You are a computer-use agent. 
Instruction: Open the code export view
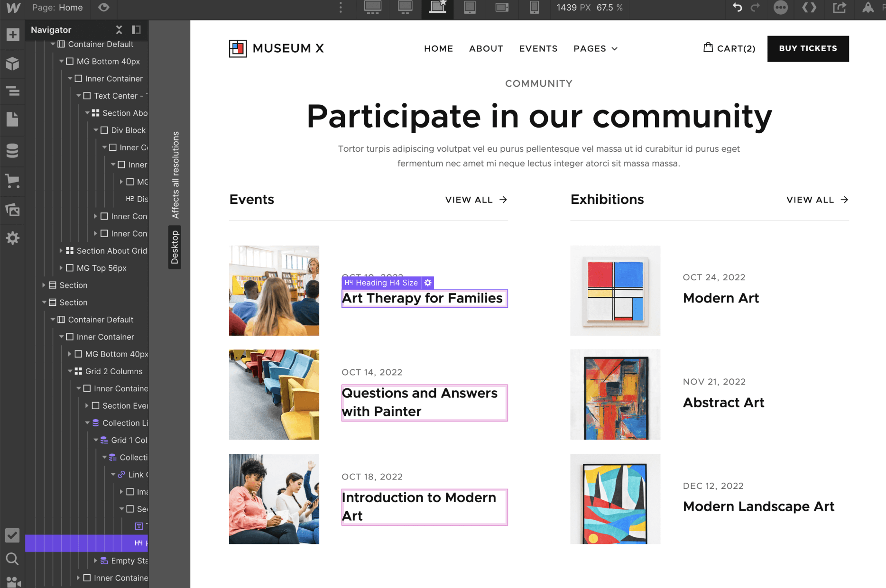(810, 8)
